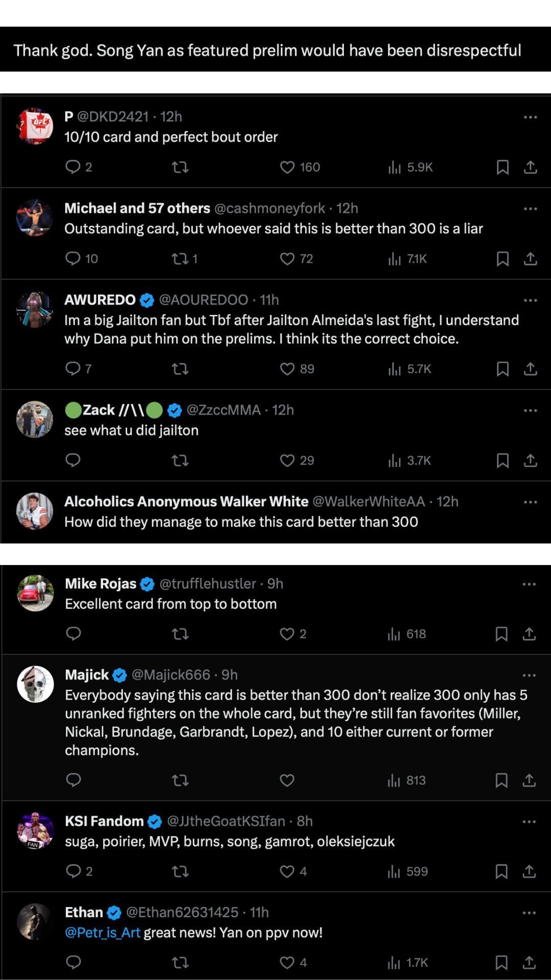Open Michael and 57 others name
This screenshot has width=551, height=980.
click(x=137, y=208)
